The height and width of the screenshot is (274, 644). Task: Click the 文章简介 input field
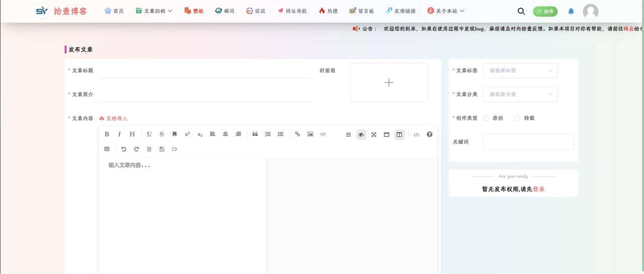click(x=205, y=94)
